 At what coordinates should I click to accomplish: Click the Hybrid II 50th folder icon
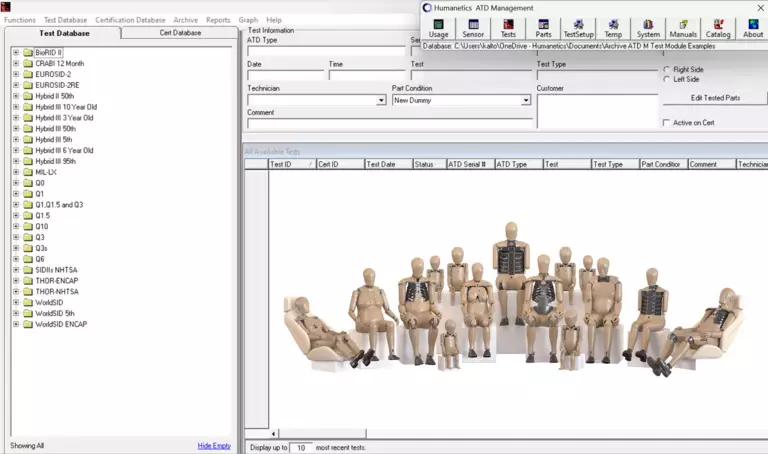pos(28,96)
